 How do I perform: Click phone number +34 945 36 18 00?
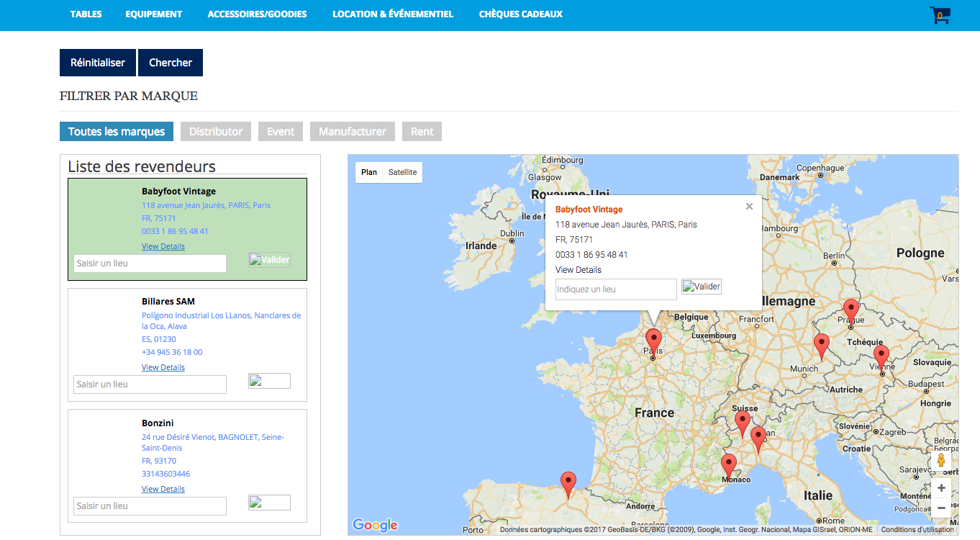tap(172, 353)
